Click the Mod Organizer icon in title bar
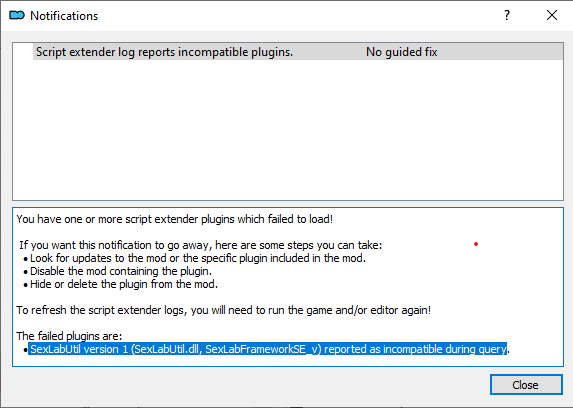 click(x=17, y=15)
